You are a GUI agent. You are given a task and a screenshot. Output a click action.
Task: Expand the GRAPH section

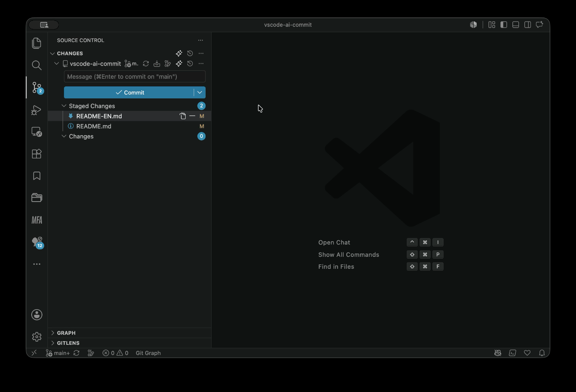(x=52, y=333)
